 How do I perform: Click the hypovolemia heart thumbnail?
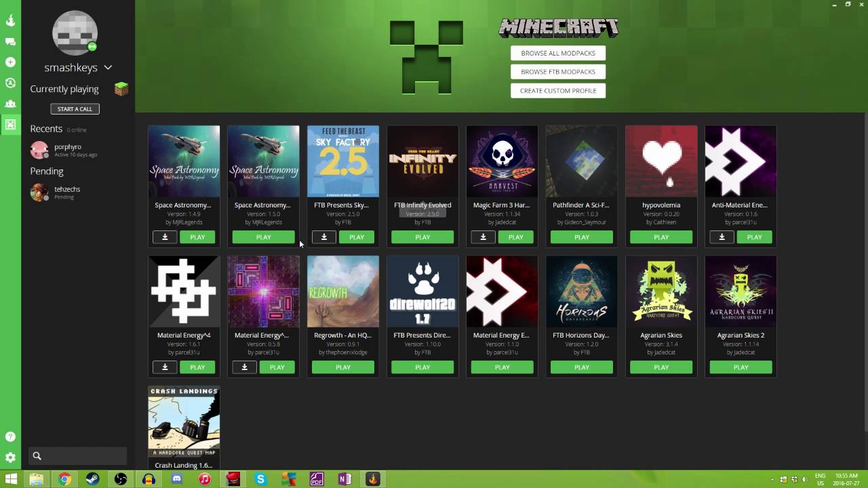tap(661, 161)
